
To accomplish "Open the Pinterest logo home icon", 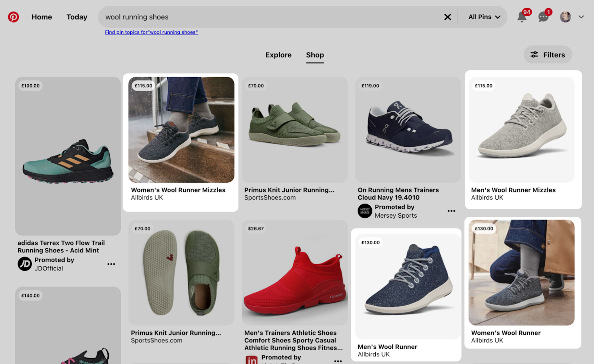I will coord(13,17).
